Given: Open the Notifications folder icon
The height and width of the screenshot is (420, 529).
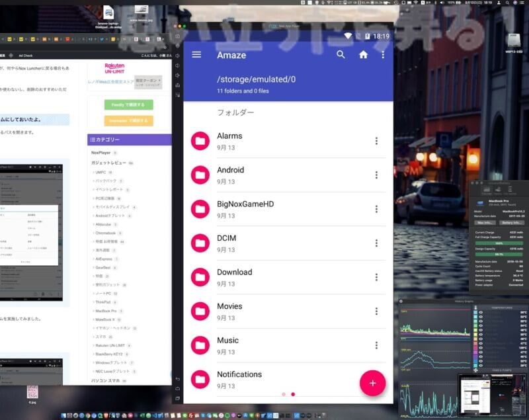Looking at the screenshot, I should click(x=200, y=380).
